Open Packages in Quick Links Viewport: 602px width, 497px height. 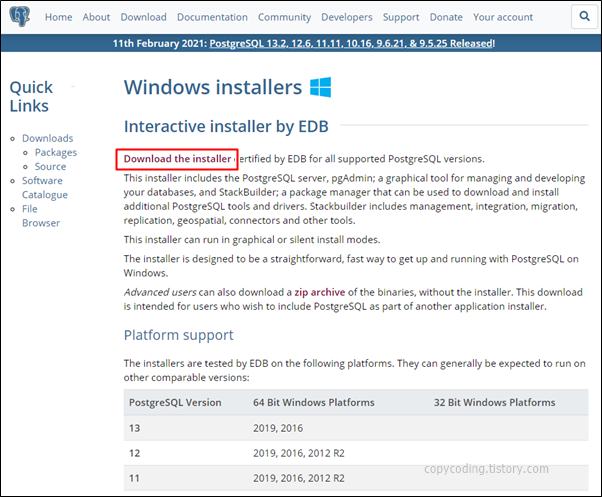(x=56, y=153)
